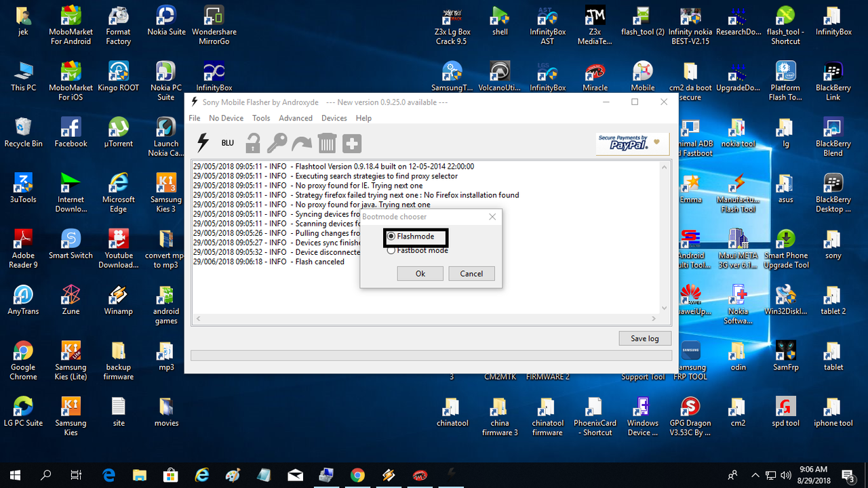This screenshot has height=488, width=868.
Task: Open the Action Center notifications icon
Action: 848,474
